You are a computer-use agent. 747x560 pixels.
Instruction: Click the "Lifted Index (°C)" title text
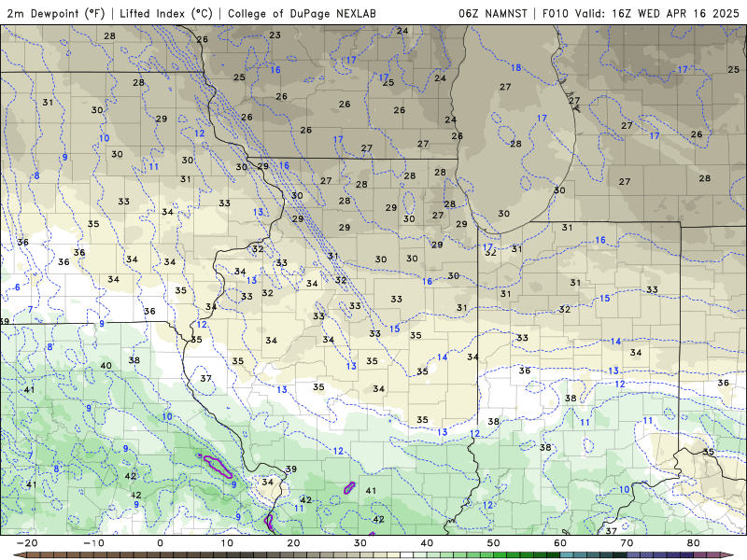(x=166, y=13)
